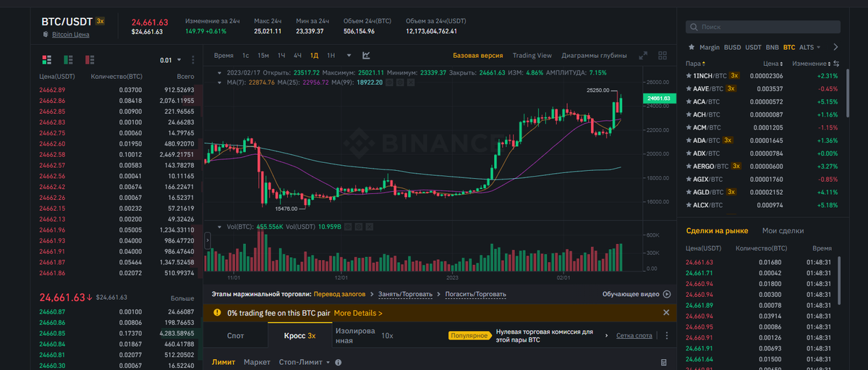Show only sell orders in order book
This screenshot has width=868, height=370.
[x=90, y=59]
